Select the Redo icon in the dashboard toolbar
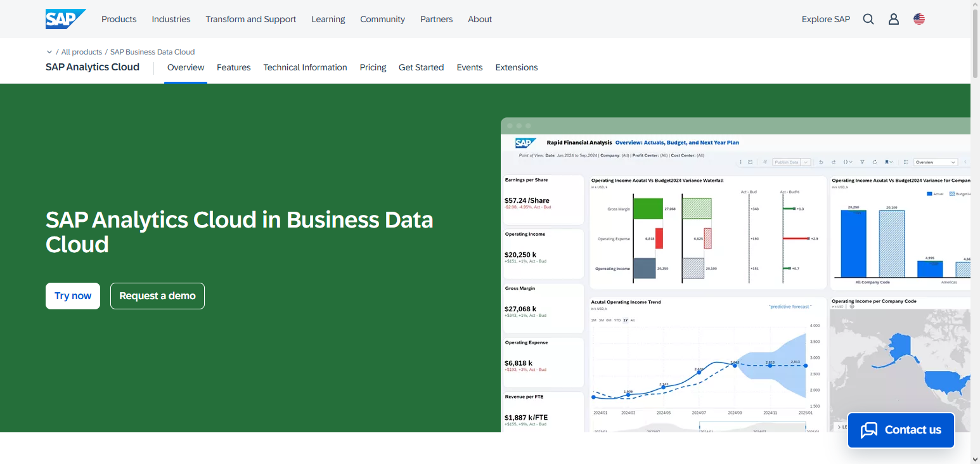 coord(833,162)
